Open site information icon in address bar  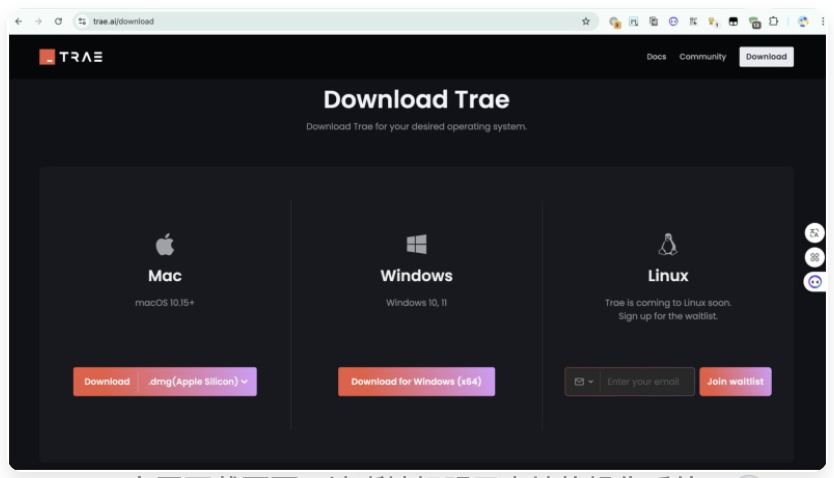[x=82, y=21]
